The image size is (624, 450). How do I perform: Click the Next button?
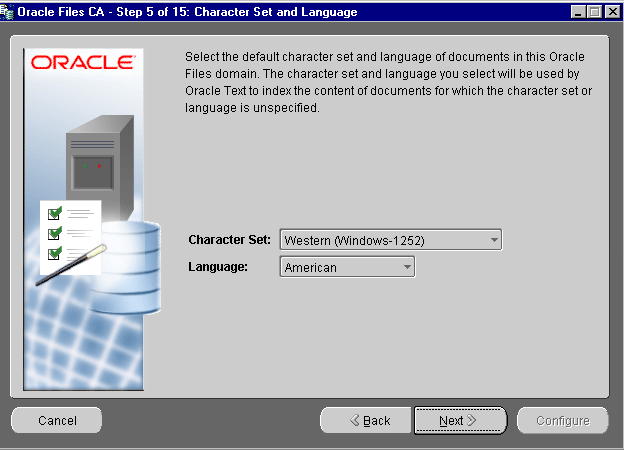(460, 421)
